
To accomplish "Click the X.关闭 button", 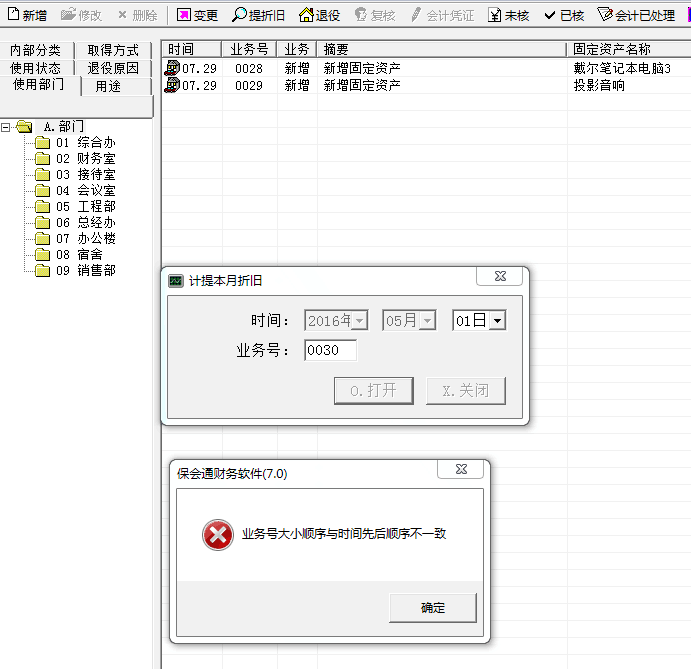I will point(466,390).
